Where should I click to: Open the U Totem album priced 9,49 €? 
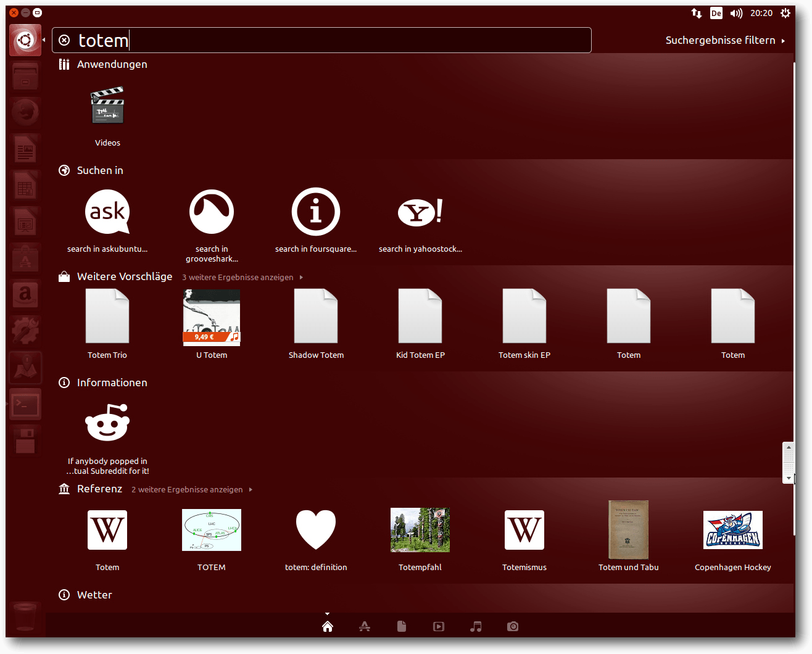tap(212, 317)
